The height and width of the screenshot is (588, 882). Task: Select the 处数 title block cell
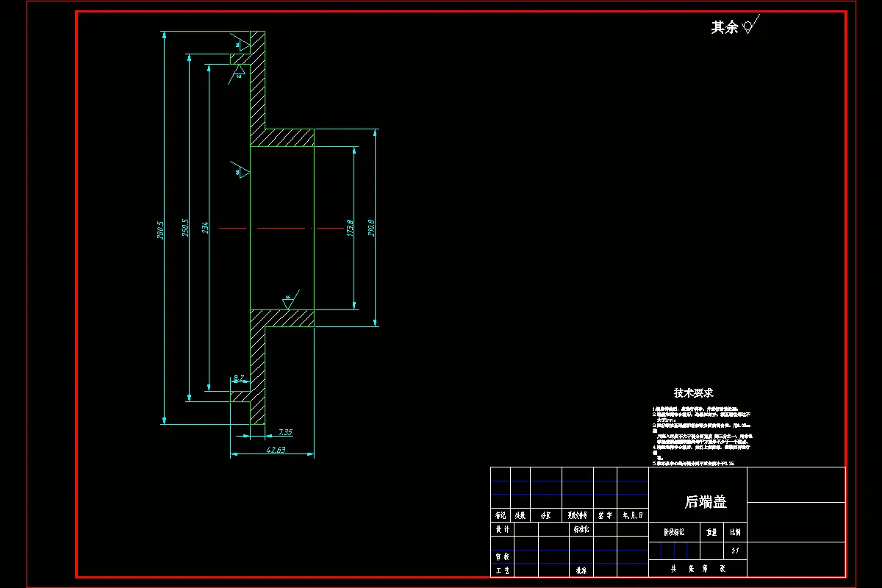520,515
